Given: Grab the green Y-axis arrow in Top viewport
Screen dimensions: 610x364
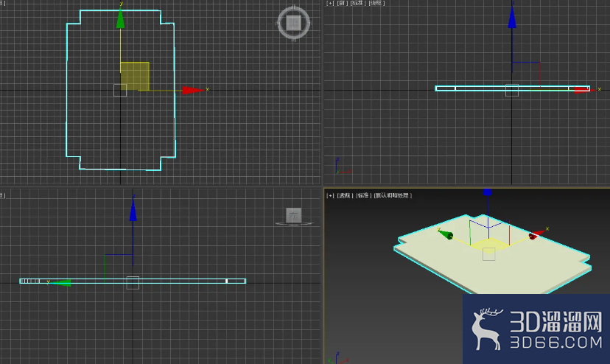Looking at the screenshot, I should (121, 18).
